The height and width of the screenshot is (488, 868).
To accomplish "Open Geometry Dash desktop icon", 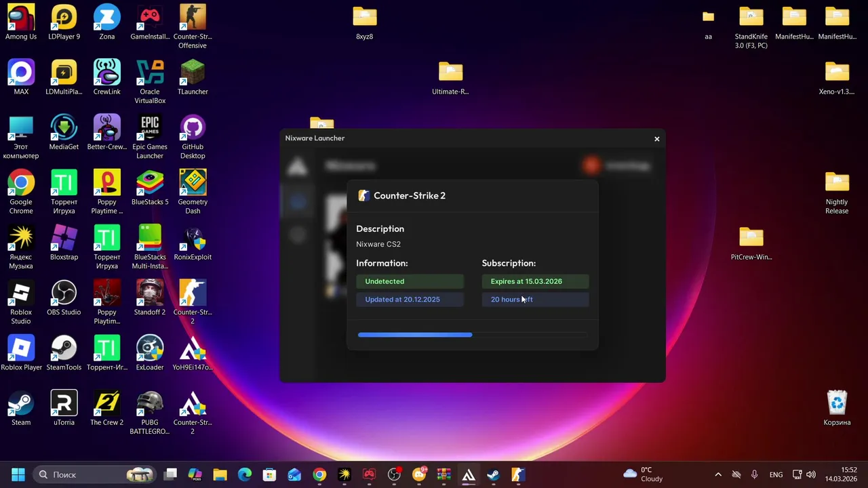I will (193, 192).
